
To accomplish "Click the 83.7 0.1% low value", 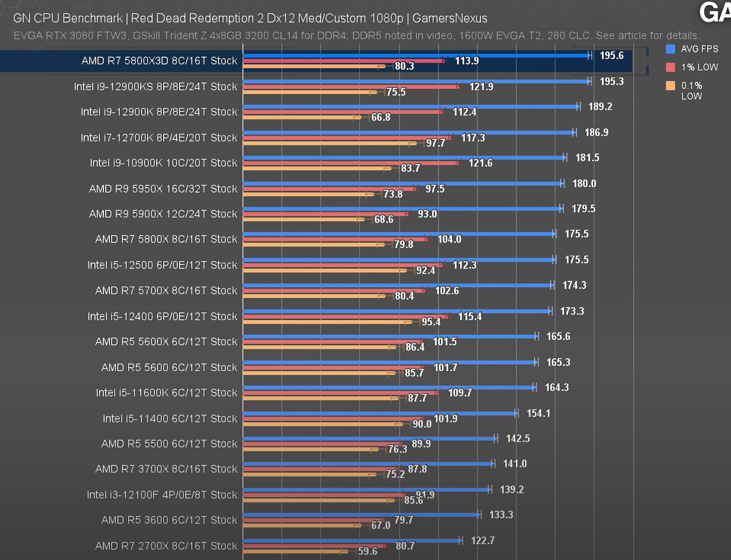I will [411, 168].
